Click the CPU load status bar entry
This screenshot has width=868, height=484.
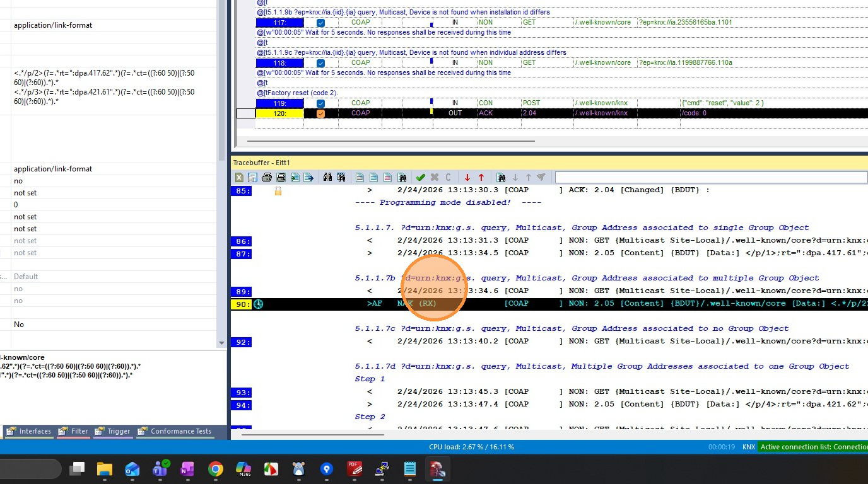tap(471, 447)
